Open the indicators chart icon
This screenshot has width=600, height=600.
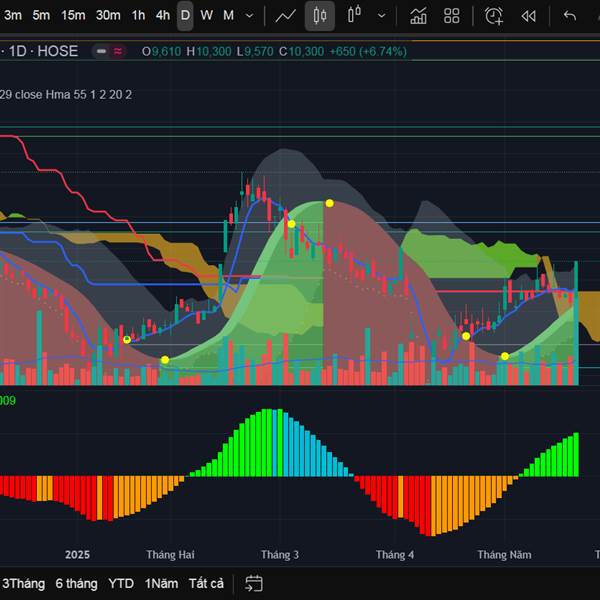[418, 16]
